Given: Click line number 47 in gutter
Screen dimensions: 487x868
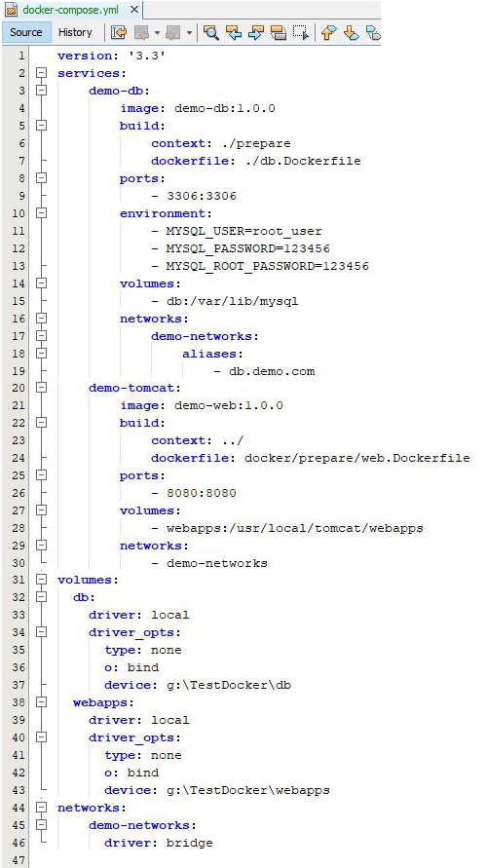Looking at the screenshot, I should click(19, 860).
